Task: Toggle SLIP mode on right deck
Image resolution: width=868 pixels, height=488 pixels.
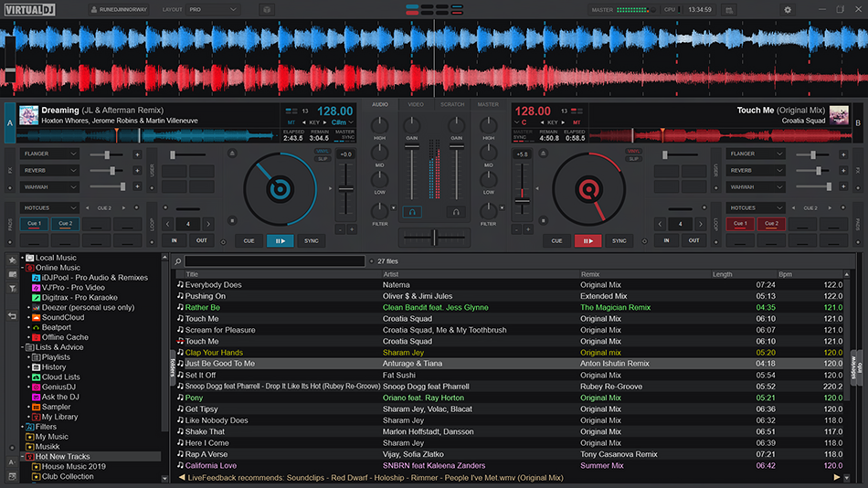Action: [x=633, y=159]
